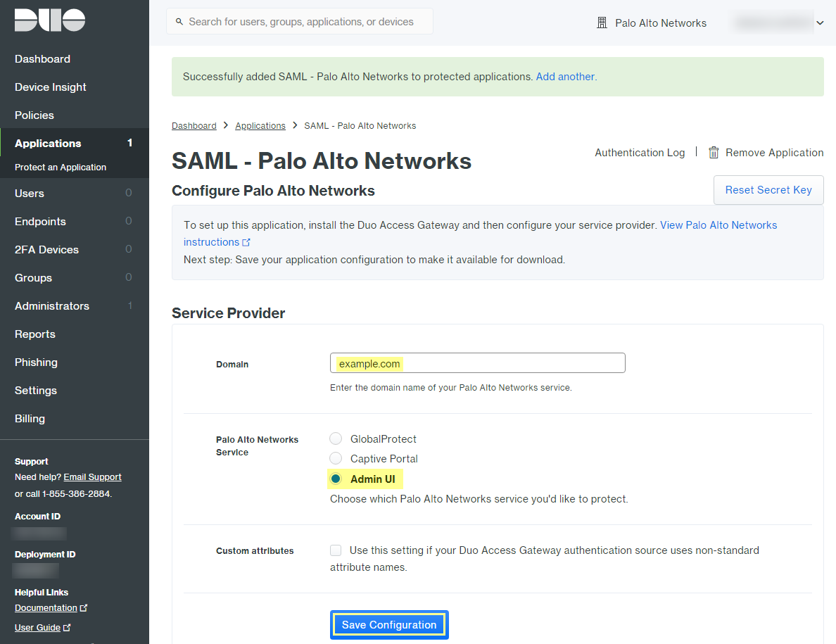Click the external link icon beside Documentation
The height and width of the screenshot is (644, 836).
click(x=84, y=608)
